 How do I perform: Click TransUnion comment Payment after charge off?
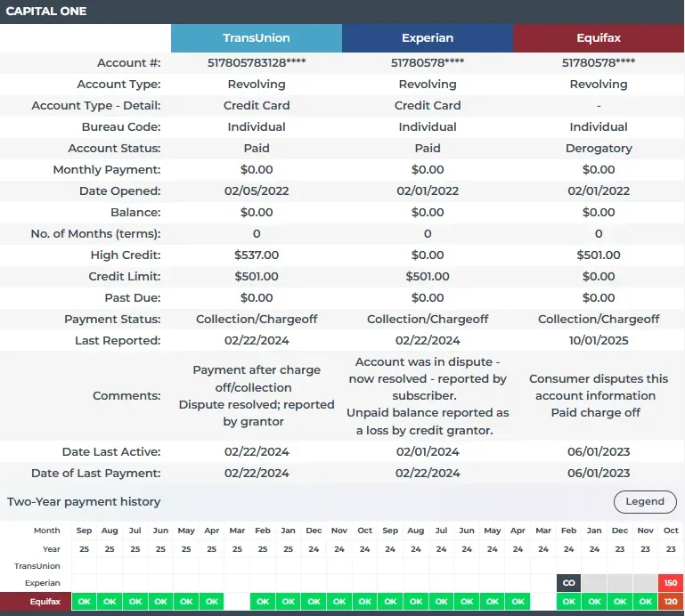point(257,378)
